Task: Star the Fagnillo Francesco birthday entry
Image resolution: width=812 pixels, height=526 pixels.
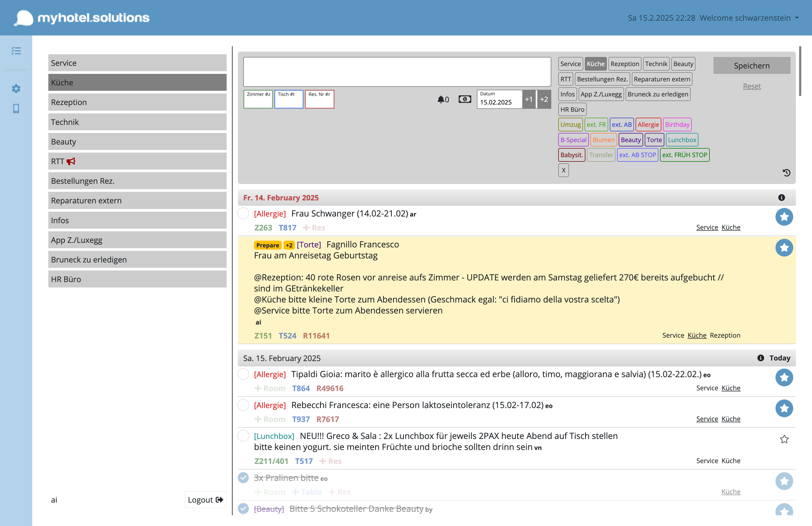Action: pyautogui.click(x=784, y=248)
